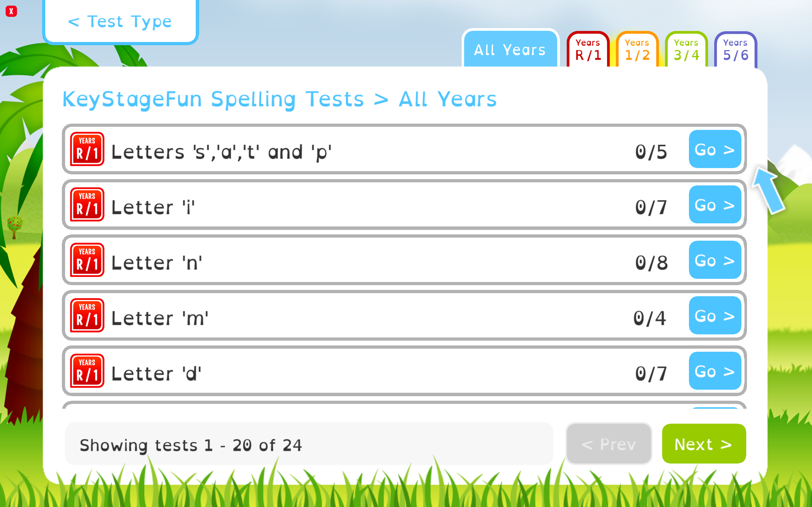Image resolution: width=812 pixels, height=507 pixels.
Task: Click the R/1 badge next to Letter 'n'
Action: [x=87, y=261]
